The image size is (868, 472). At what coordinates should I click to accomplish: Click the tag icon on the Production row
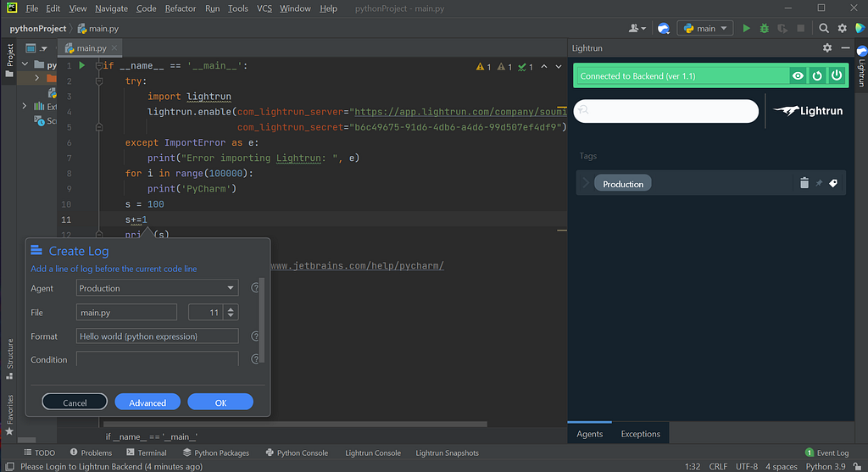[x=833, y=183]
